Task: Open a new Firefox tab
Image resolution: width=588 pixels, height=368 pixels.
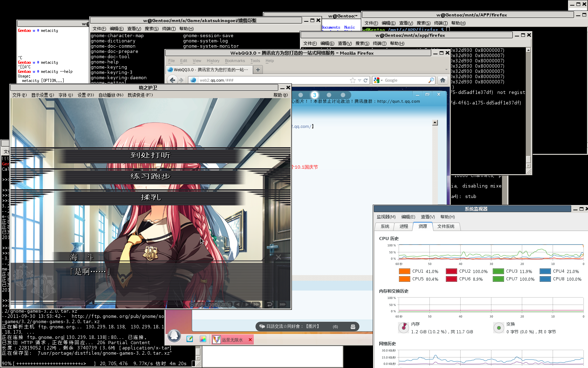Action: point(258,70)
